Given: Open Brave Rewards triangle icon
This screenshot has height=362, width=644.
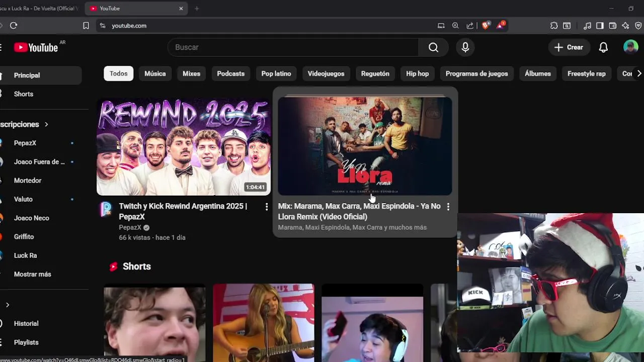Looking at the screenshot, I should tap(501, 25).
